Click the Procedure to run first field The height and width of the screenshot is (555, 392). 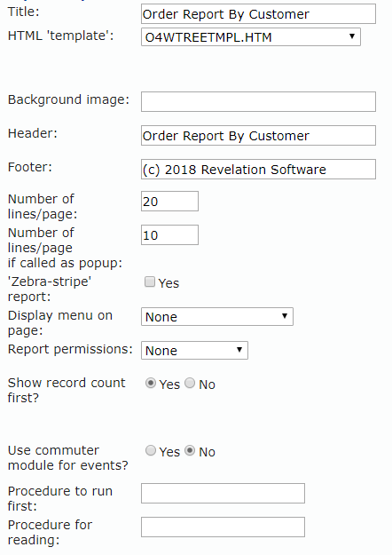pos(223,493)
